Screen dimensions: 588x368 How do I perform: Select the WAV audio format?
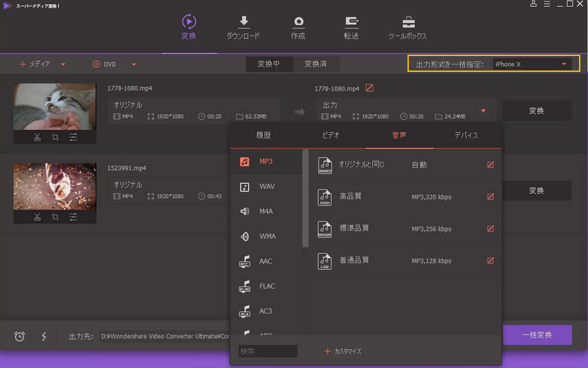point(266,187)
